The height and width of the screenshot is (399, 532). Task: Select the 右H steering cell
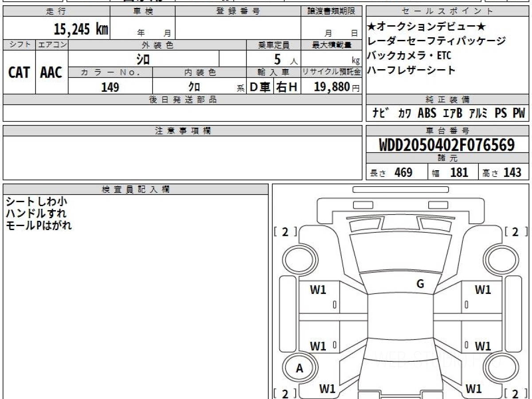point(287,87)
